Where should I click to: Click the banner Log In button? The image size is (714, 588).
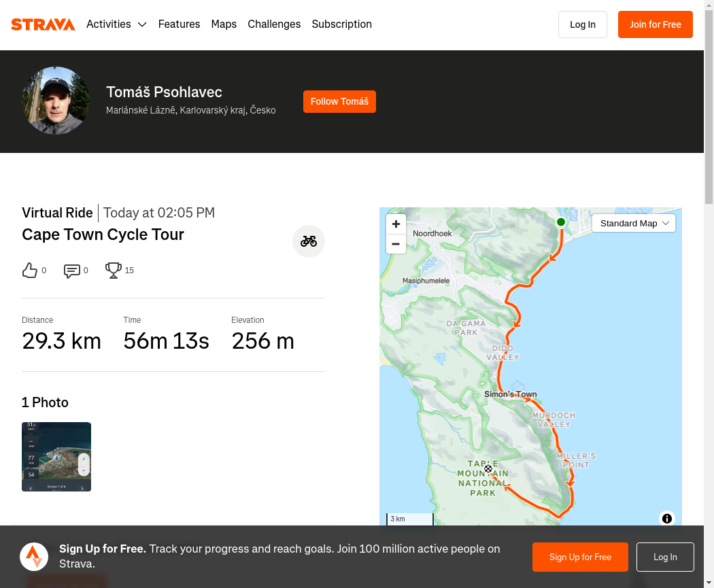[x=665, y=557]
